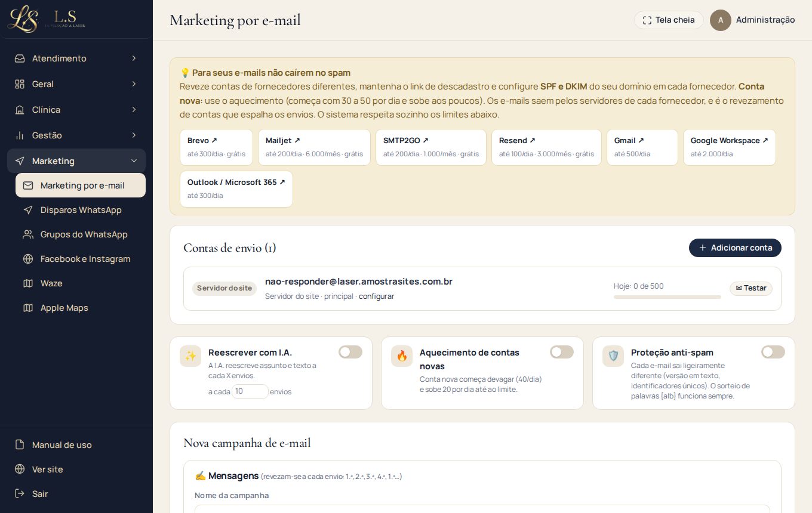Open Facebook e Instagram section
The image size is (812, 513).
coord(81,259)
